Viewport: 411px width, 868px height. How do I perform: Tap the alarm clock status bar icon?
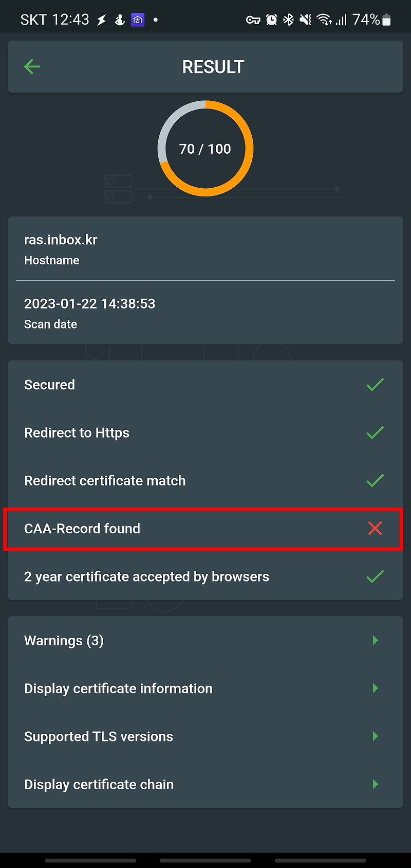point(272,19)
